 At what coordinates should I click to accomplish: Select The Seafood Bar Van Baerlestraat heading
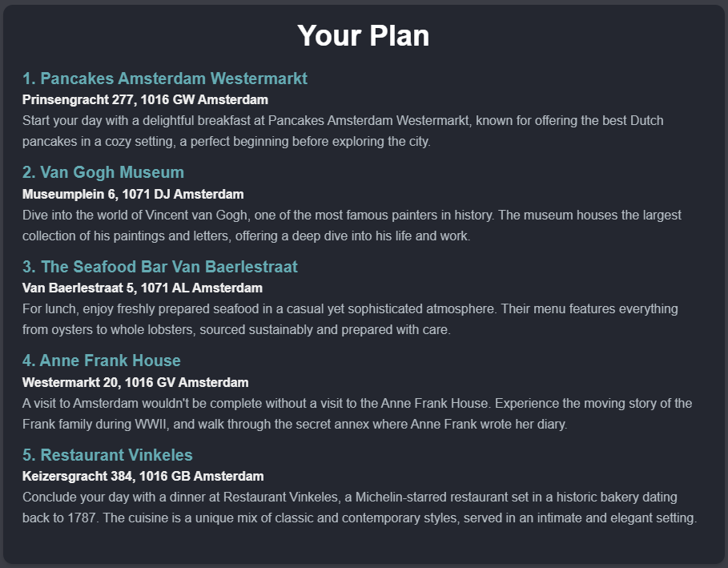click(x=168, y=267)
